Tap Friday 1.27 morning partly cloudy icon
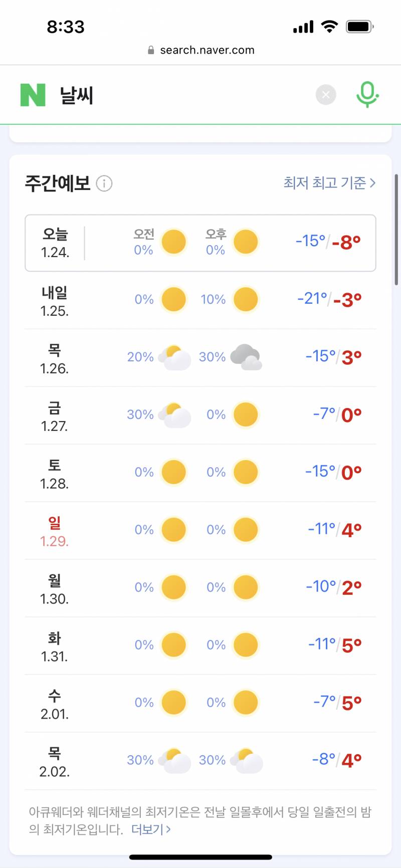Viewport: 401px width, 868px height. pos(174,414)
